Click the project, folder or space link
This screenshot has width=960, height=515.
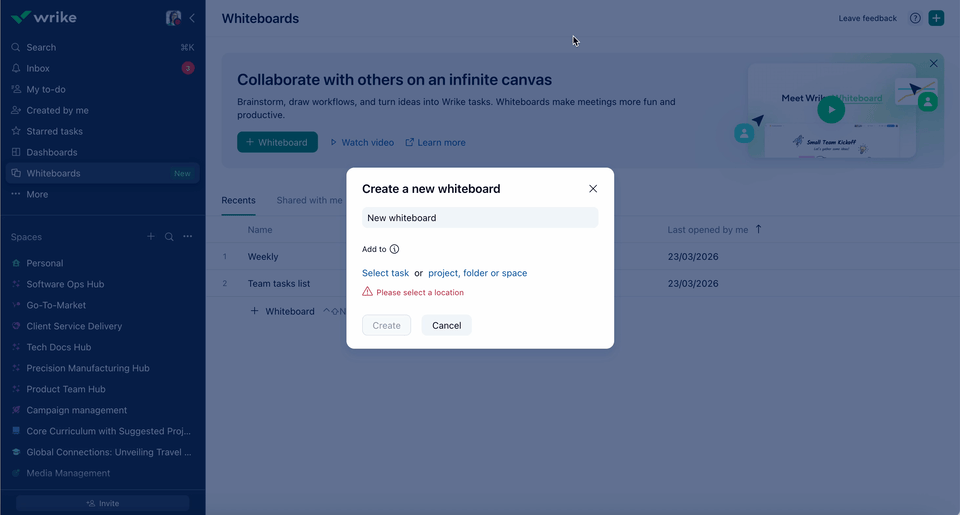click(x=477, y=273)
